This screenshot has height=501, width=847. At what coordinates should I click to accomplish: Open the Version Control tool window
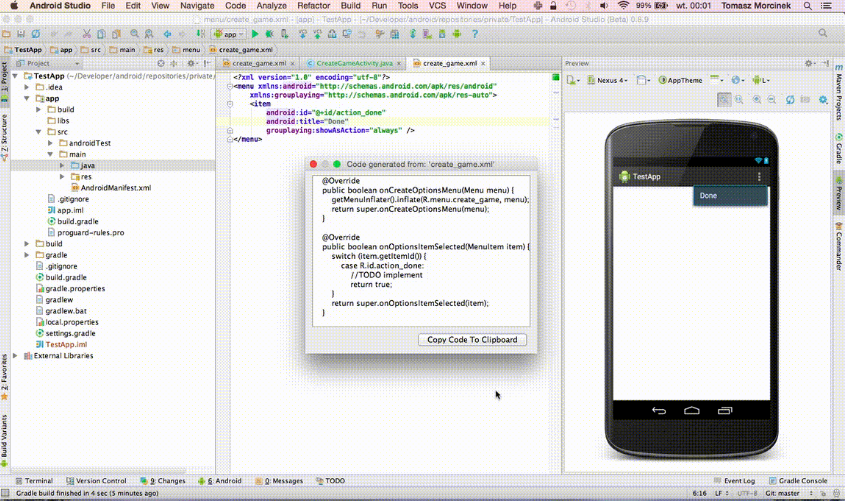click(96, 480)
